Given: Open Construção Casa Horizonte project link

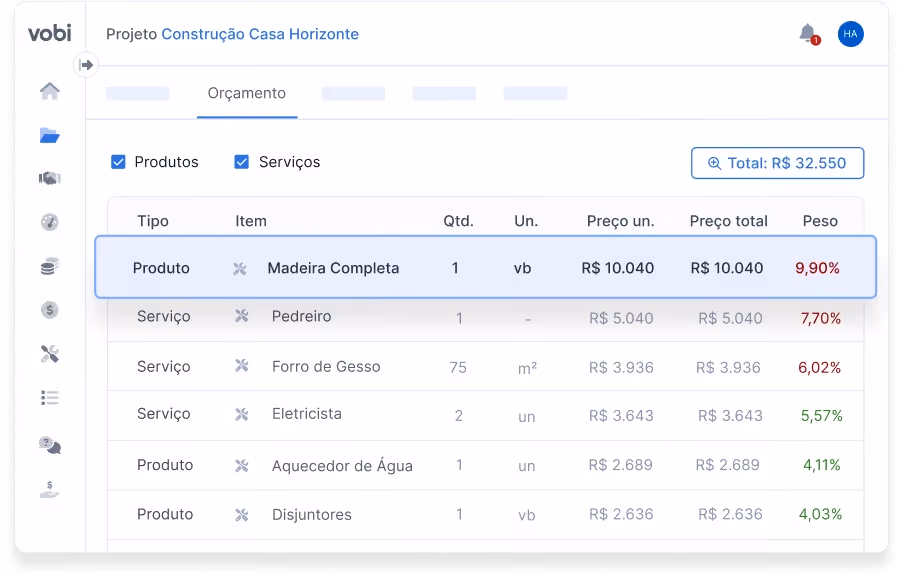Looking at the screenshot, I should pos(260,34).
